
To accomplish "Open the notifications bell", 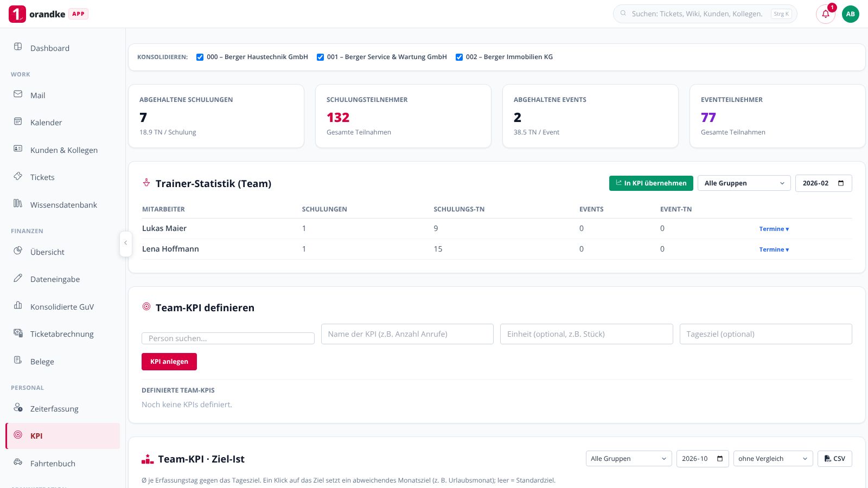I will (x=826, y=14).
